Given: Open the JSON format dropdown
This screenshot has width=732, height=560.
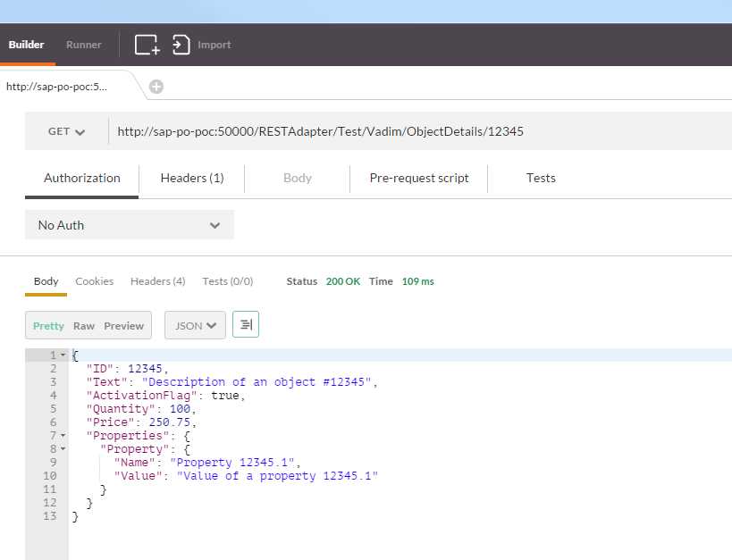Looking at the screenshot, I should 195,325.
